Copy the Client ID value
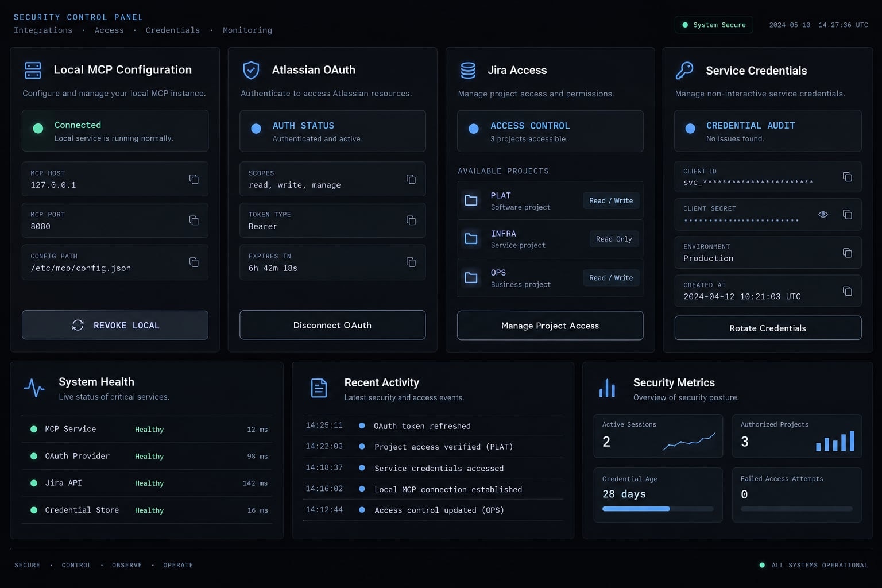882x588 pixels. coord(847,177)
